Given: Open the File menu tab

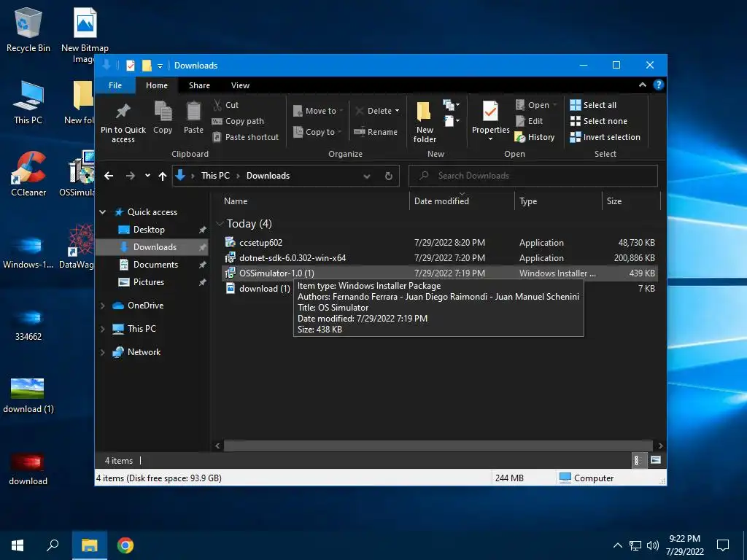Looking at the screenshot, I should (x=115, y=85).
